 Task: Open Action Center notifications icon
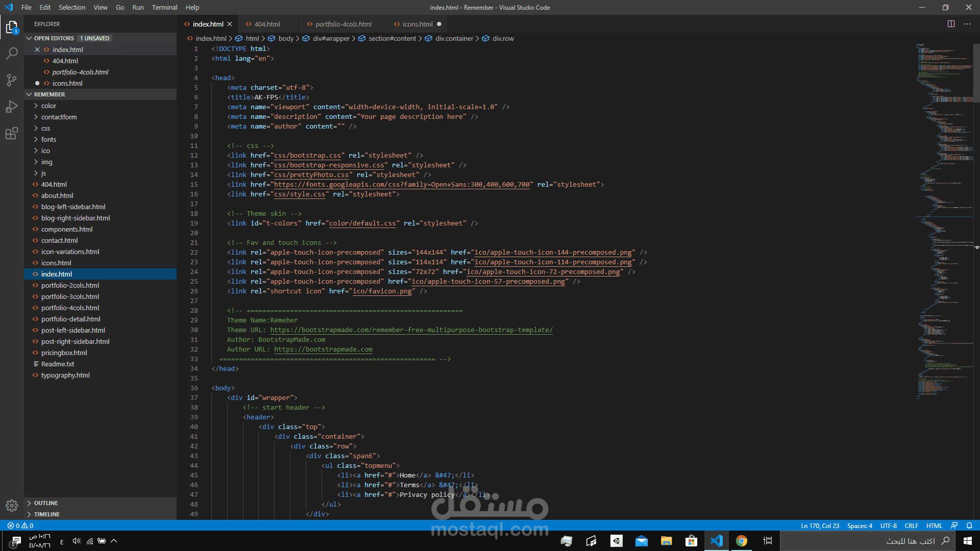pos(15,541)
